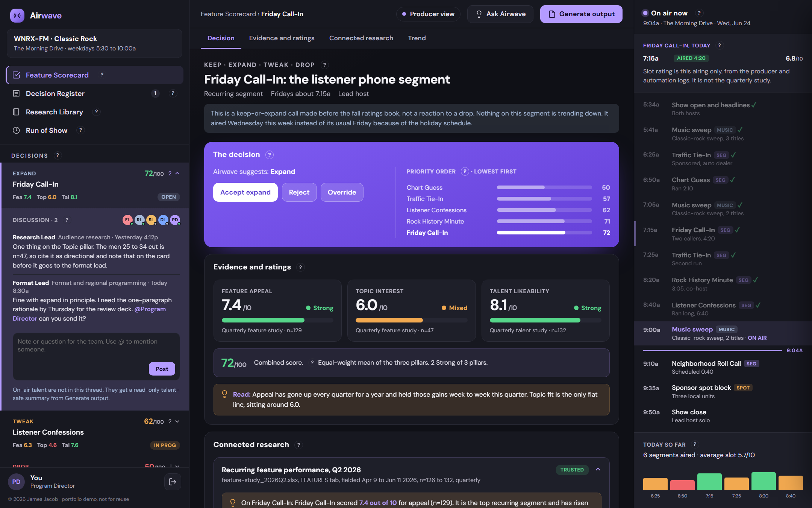Viewport: 812px width, 508px height.
Task: Expand the Listener Confessions decision card
Action: [x=177, y=421]
